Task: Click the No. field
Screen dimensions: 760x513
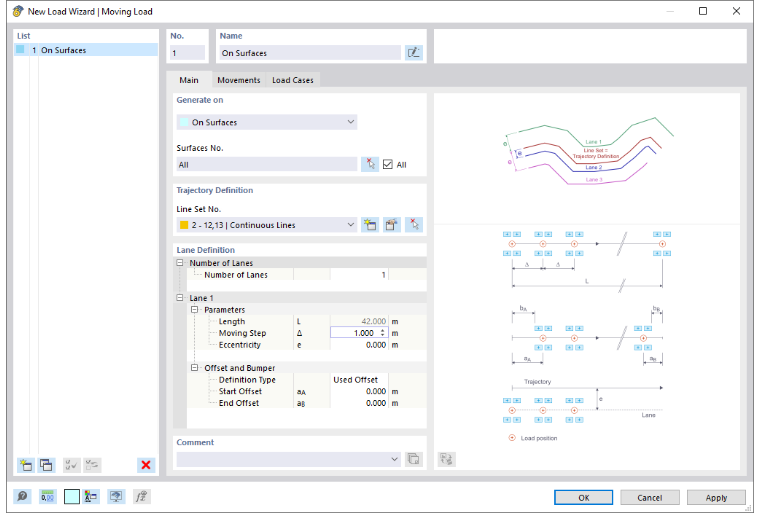Action: tap(187, 53)
